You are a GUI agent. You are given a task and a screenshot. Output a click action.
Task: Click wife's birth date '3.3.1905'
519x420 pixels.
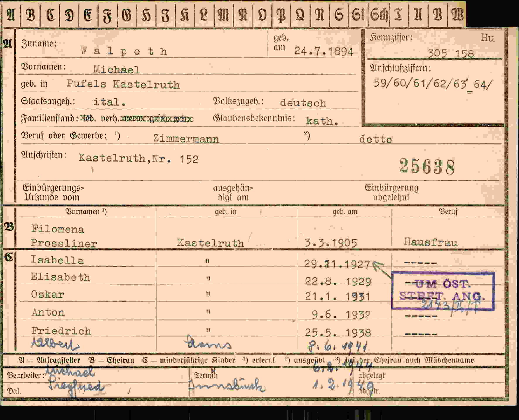click(331, 243)
